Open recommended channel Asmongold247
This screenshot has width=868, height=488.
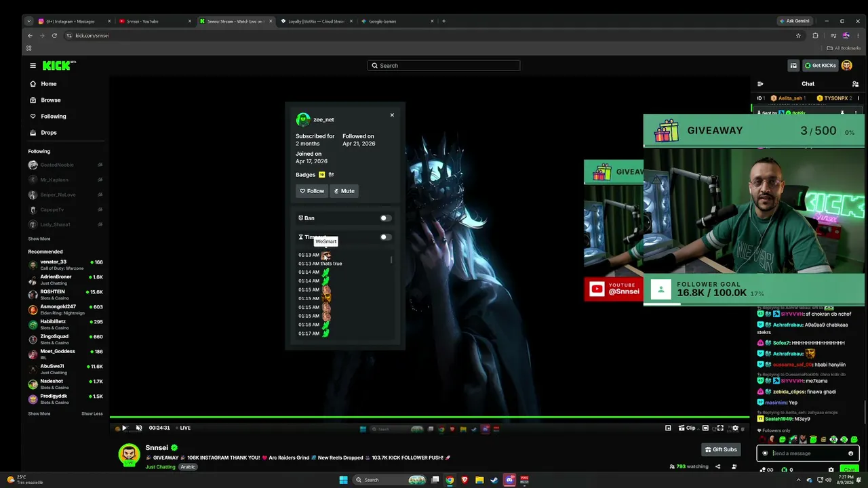pyautogui.click(x=66, y=310)
